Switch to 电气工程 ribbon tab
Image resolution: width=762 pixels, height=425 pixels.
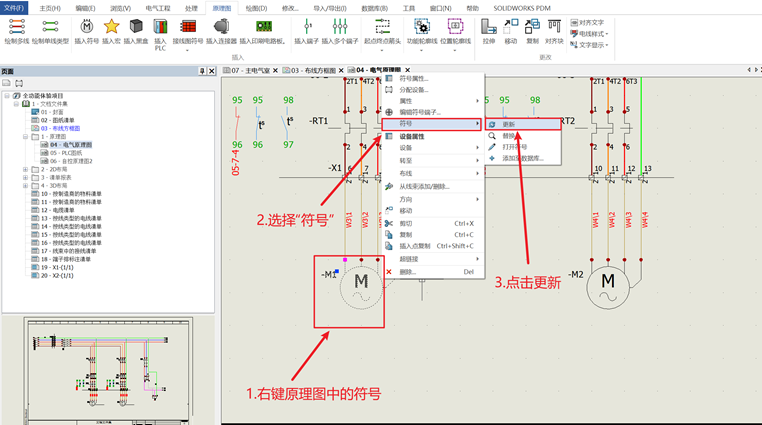point(158,8)
